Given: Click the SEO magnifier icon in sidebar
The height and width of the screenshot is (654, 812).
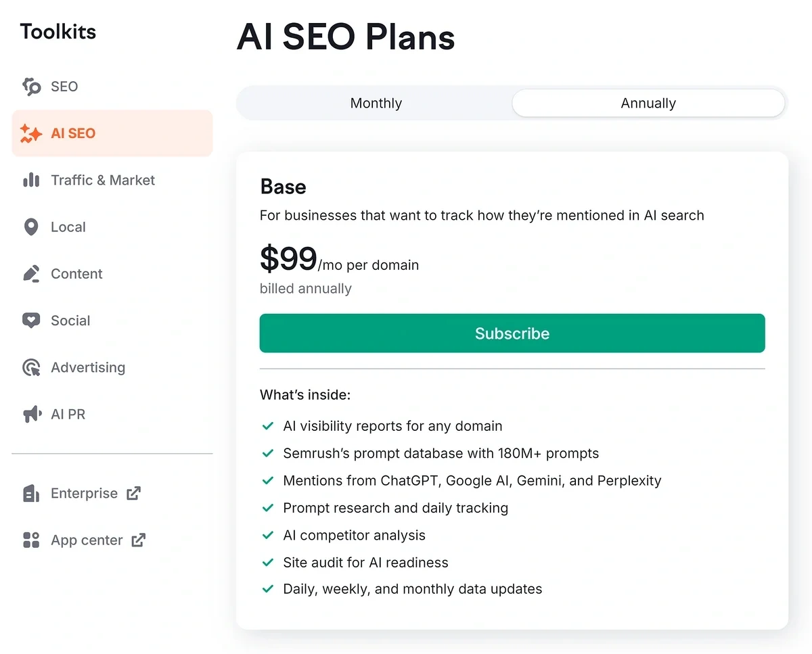Looking at the screenshot, I should [31, 87].
